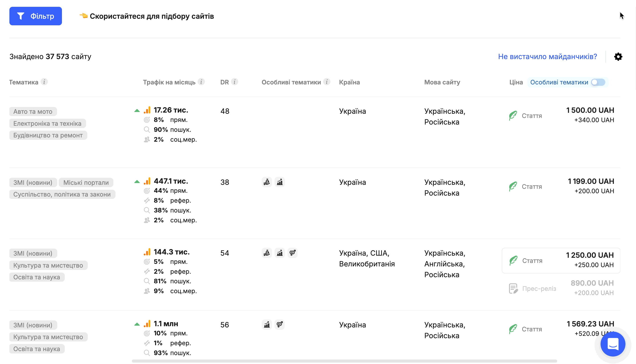Click the info icon next to DR
This screenshot has width=636, height=364.
point(234,82)
